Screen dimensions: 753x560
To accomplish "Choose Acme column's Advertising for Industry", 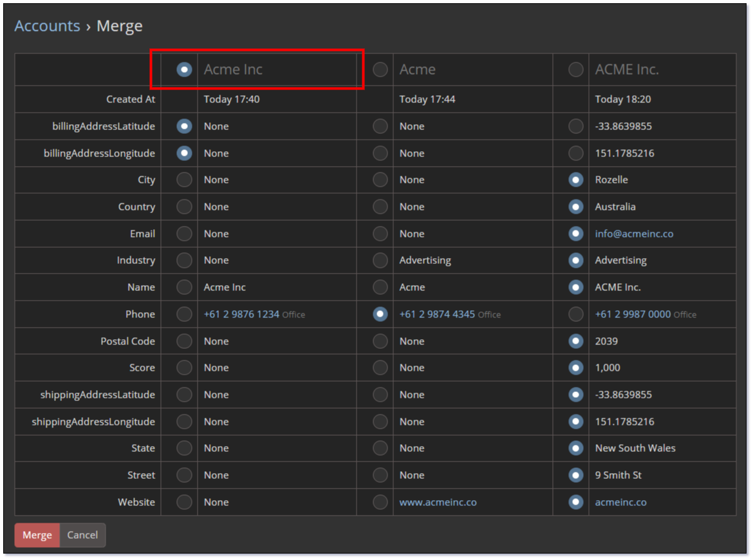I will click(x=380, y=260).
